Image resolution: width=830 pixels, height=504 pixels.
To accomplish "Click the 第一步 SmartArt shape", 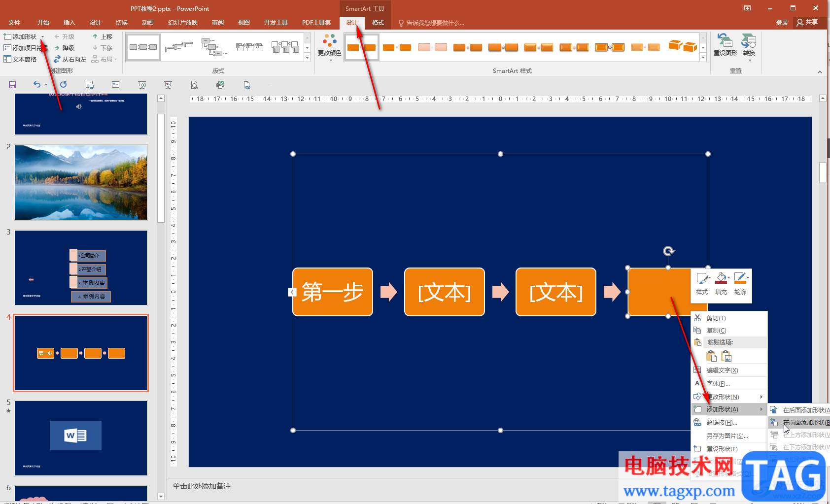I will click(333, 292).
